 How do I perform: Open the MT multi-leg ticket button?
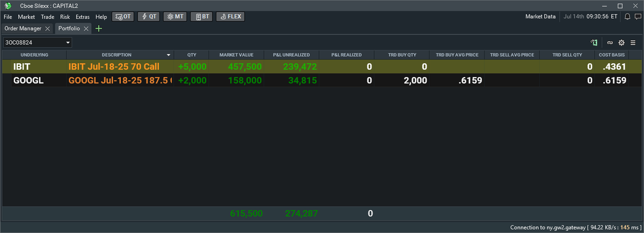click(175, 17)
